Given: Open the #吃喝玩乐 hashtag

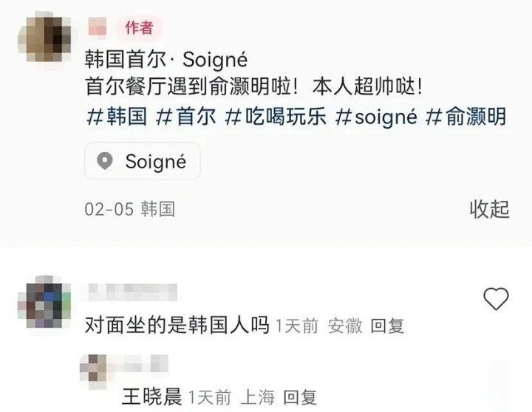Looking at the screenshot, I should point(276,117).
